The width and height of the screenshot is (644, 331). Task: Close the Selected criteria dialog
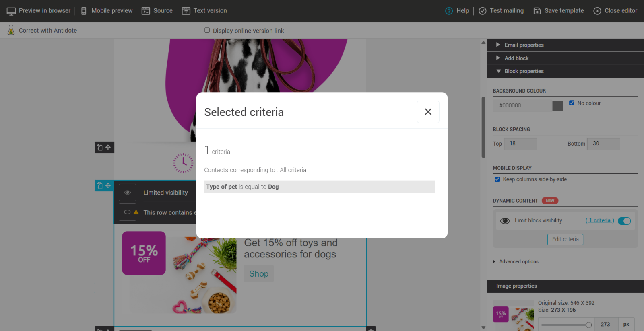point(428,112)
